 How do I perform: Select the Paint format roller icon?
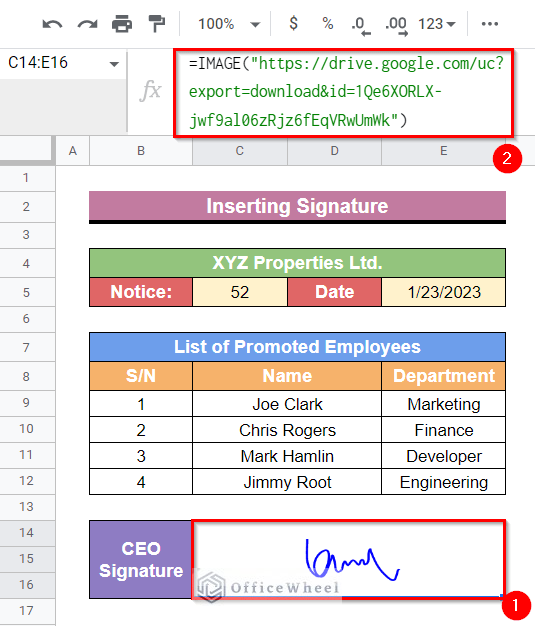pos(157,24)
